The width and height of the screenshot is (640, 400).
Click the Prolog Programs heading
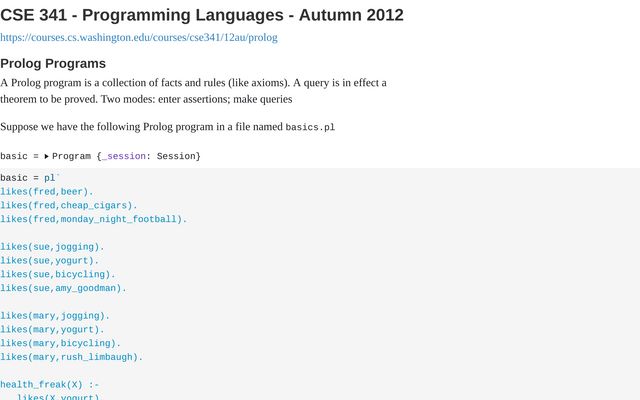pyautogui.click(x=53, y=63)
